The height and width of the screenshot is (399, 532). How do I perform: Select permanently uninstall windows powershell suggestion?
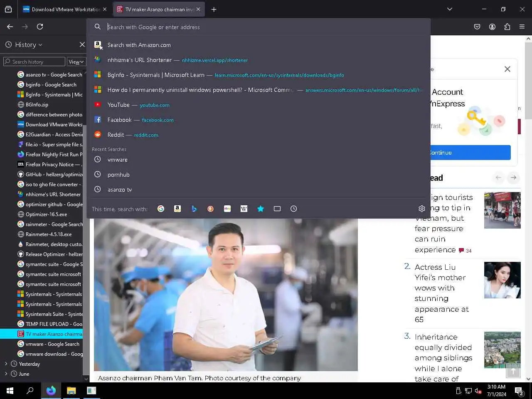click(x=259, y=90)
